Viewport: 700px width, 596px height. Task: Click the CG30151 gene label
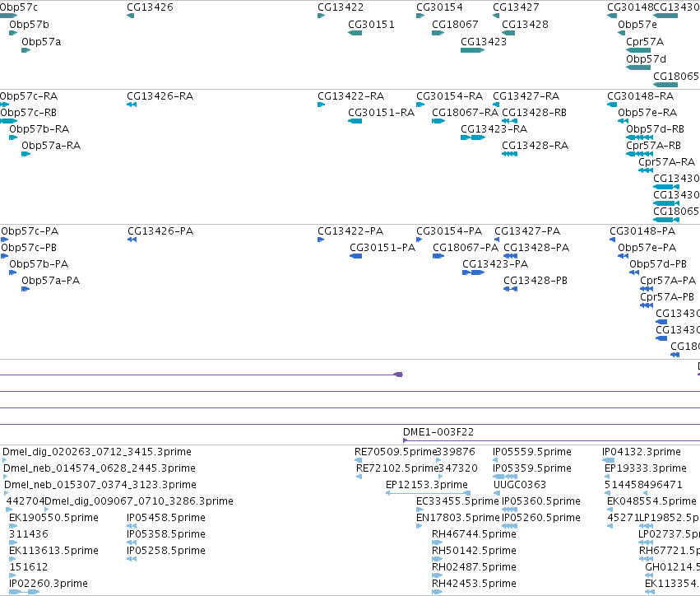coord(372,25)
